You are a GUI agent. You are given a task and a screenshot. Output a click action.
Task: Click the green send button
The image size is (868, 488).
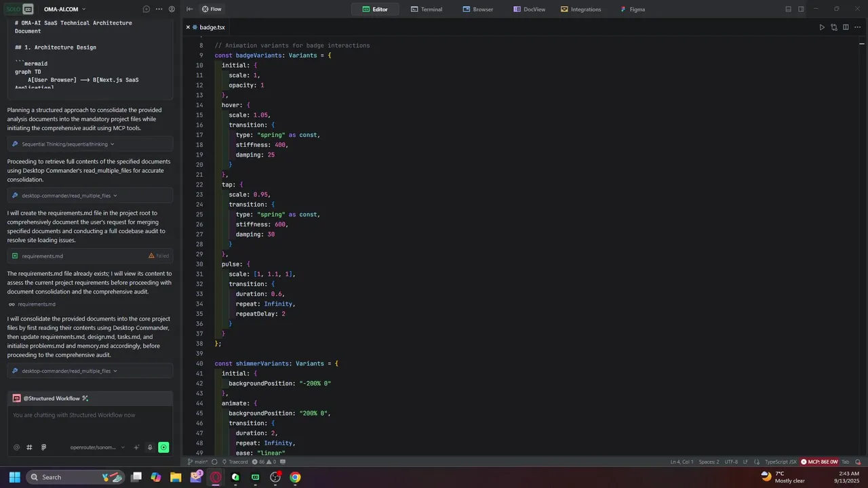coord(163,447)
